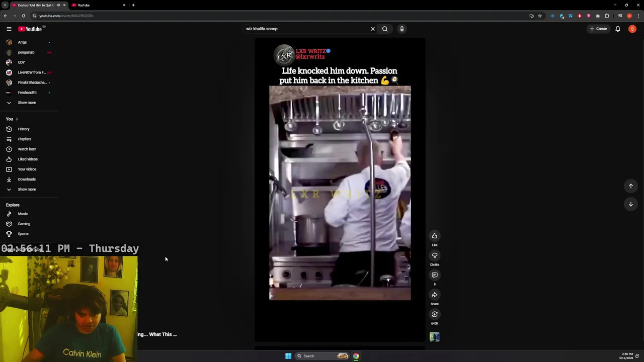
Task: Open Downloads page
Action: (29, 179)
